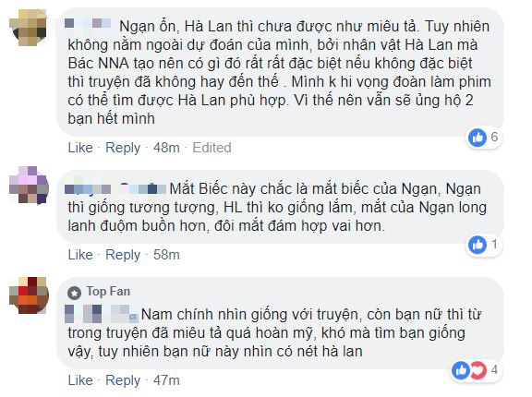This screenshot has width=532, height=397.
Task: Reply to the comment posted 58m ago
Action: coord(123,256)
